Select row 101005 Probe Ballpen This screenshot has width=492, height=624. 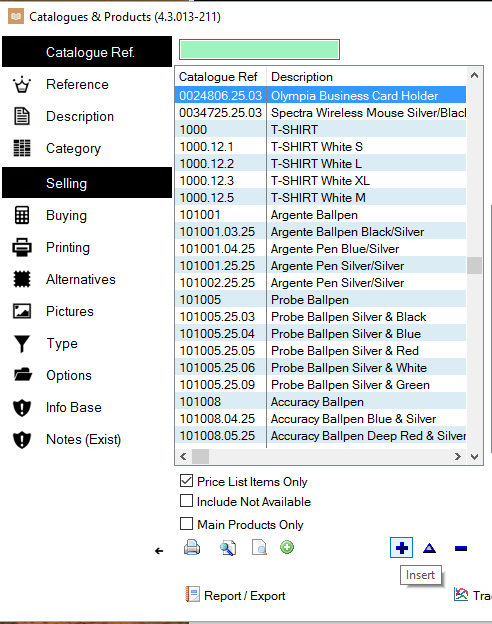(320, 300)
